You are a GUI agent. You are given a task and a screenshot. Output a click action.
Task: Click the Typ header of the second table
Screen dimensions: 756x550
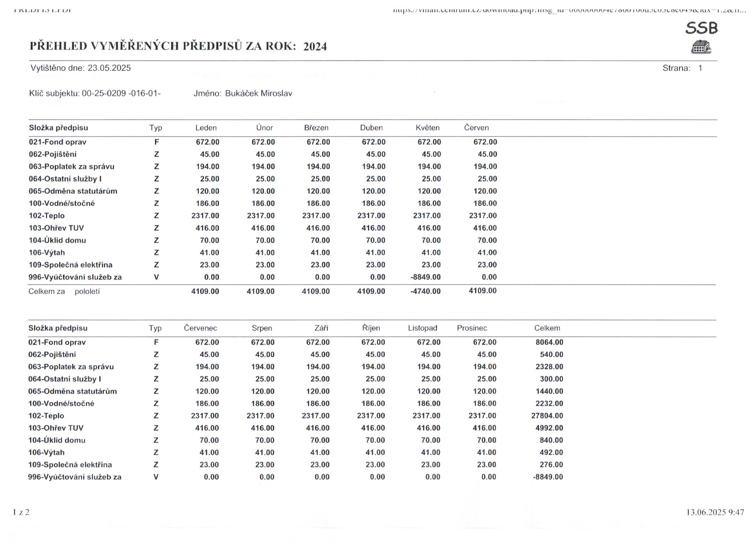(155, 328)
